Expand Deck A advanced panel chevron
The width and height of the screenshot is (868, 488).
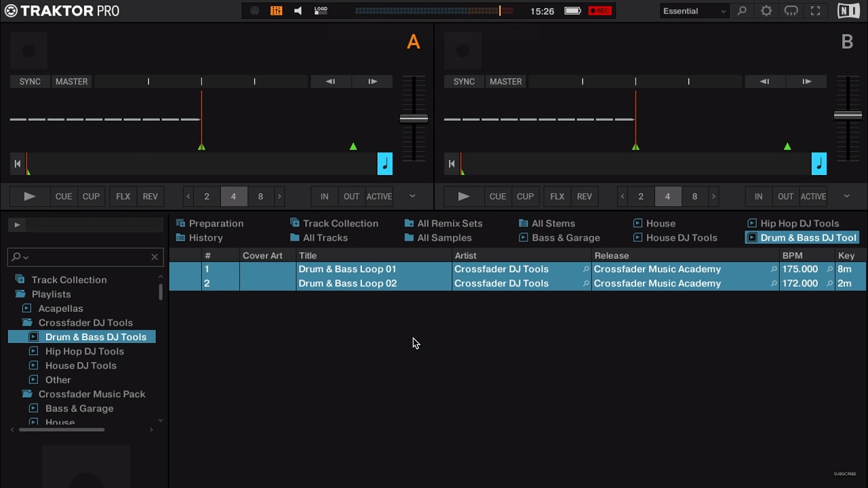click(x=412, y=197)
